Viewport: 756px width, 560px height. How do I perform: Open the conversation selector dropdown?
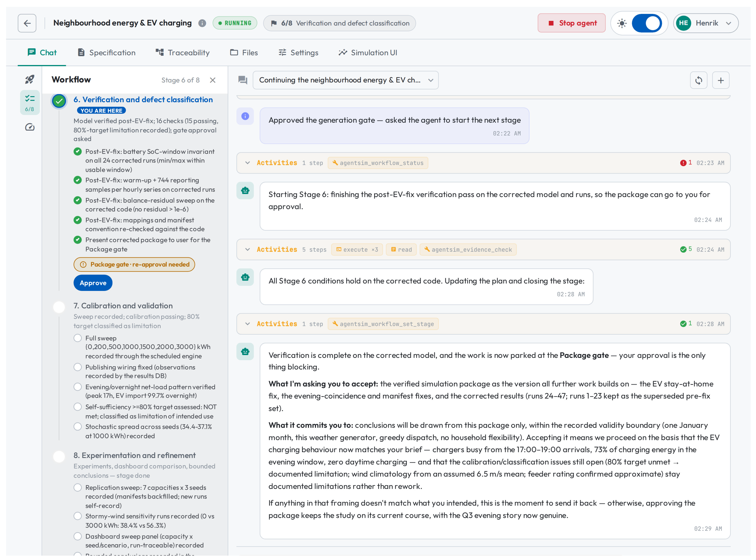point(345,80)
